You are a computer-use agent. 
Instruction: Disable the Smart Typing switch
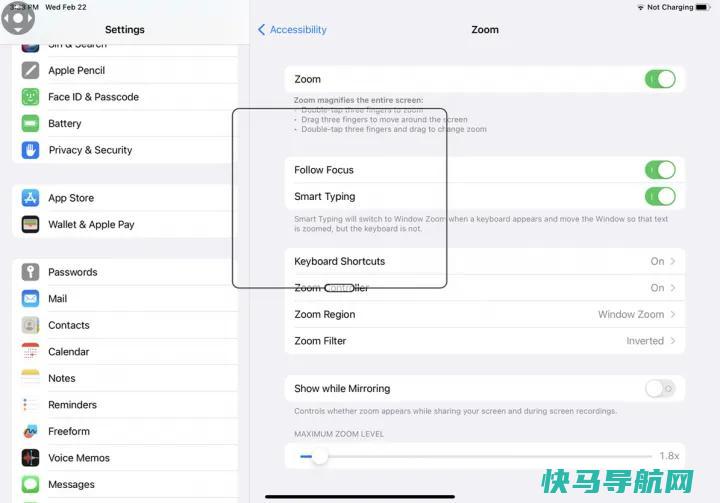660,197
